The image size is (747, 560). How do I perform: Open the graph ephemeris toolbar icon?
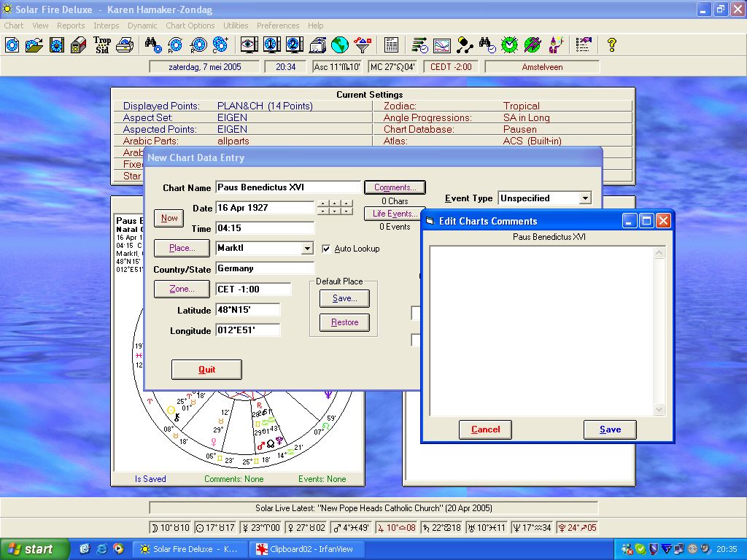[x=442, y=45]
